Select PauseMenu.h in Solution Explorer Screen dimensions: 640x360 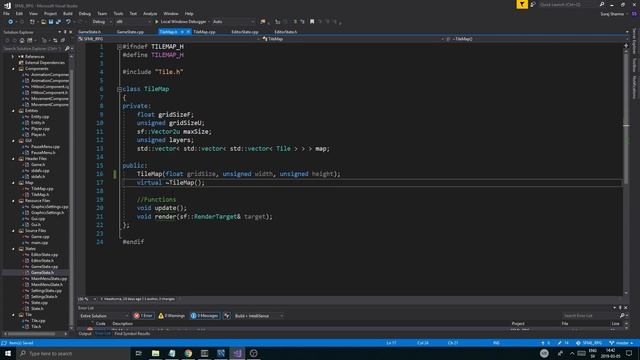coord(43,153)
